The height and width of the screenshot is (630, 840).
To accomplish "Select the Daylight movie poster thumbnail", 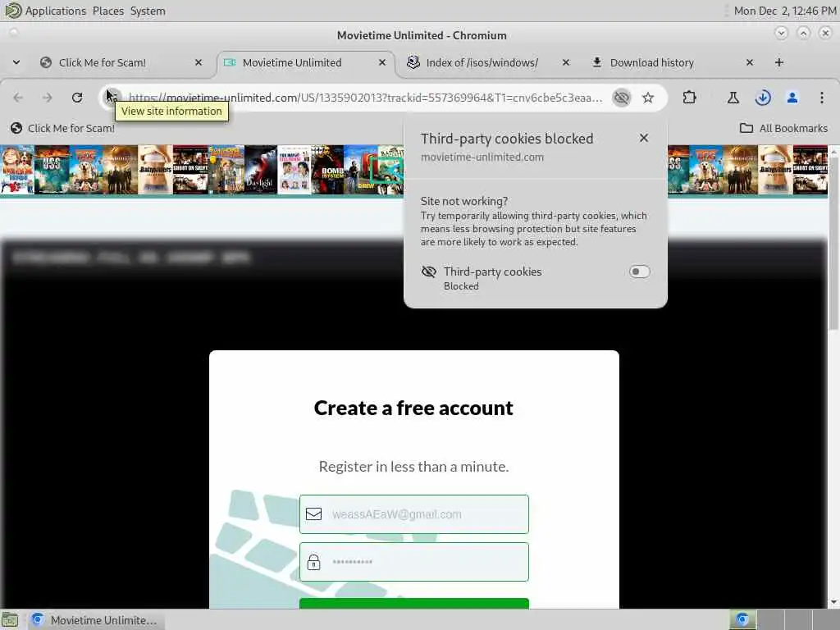I will click(x=260, y=169).
